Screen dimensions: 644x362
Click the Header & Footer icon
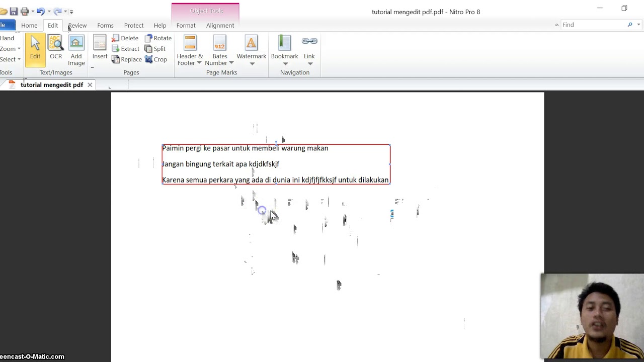pyautogui.click(x=190, y=43)
